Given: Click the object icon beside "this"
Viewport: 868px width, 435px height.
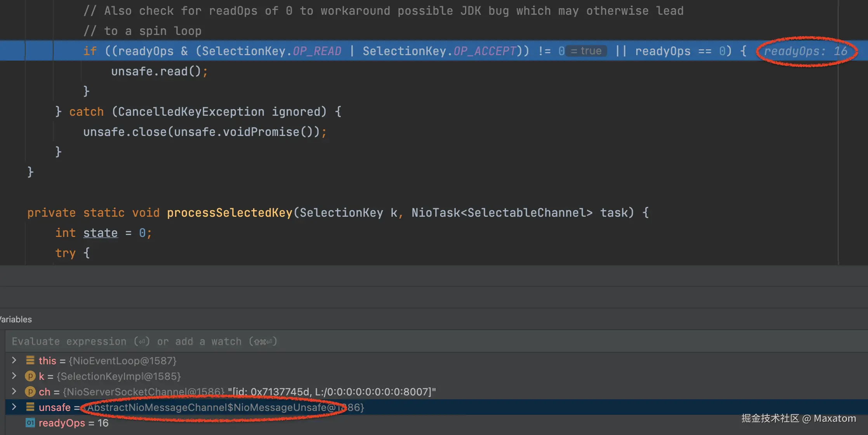Looking at the screenshot, I should click(x=30, y=360).
